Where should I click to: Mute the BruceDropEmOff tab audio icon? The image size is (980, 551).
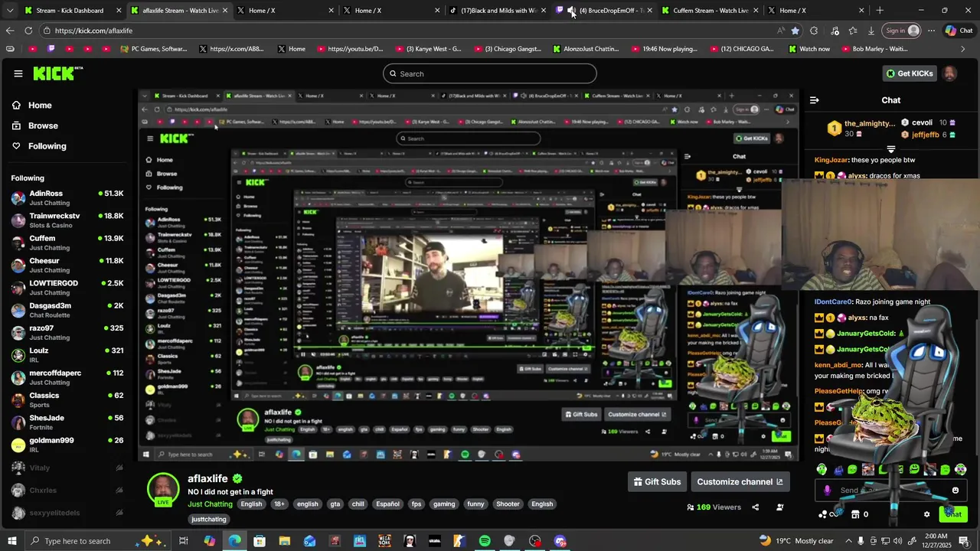571,11
